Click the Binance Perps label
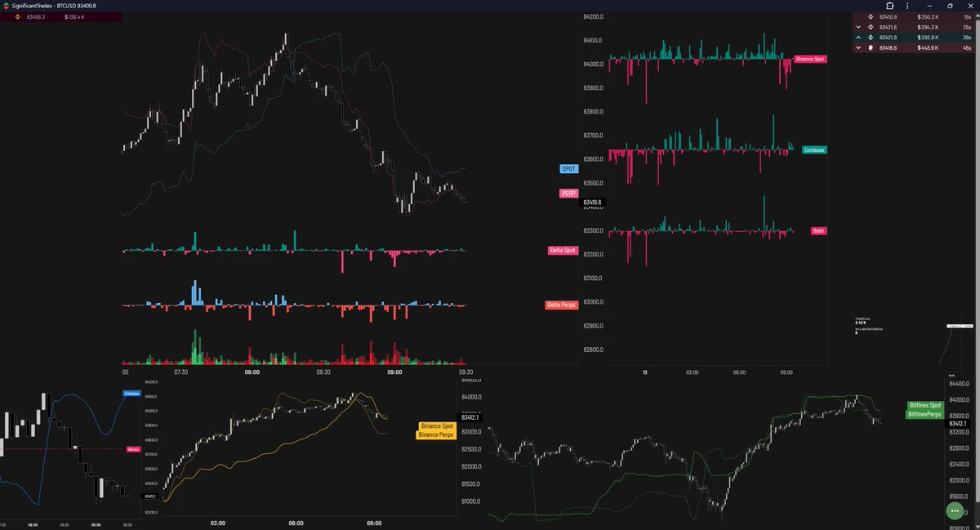980x530 pixels. (x=436, y=434)
